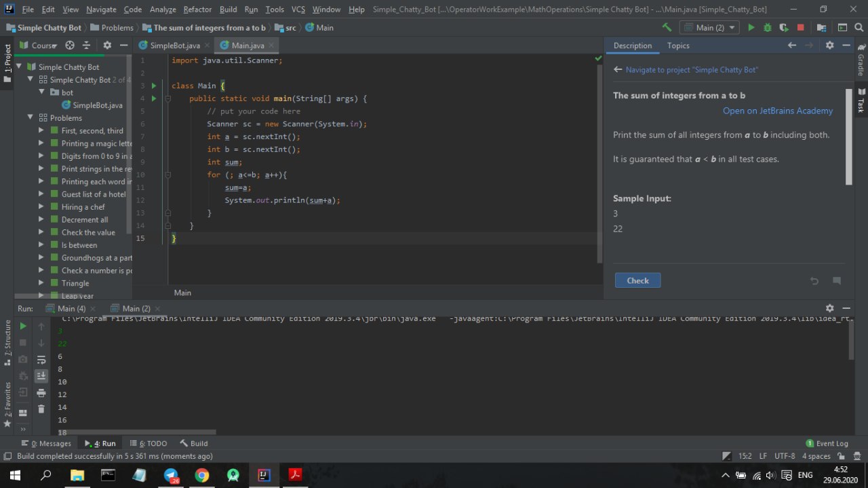Collapse the bot folder node
This screenshot has width=868, height=488.
pyautogui.click(x=42, y=92)
